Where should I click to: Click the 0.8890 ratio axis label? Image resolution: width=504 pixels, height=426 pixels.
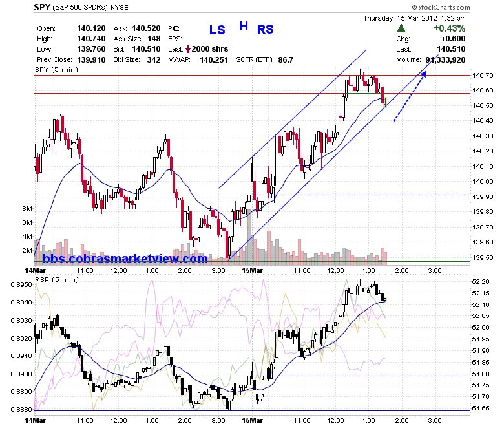(21, 392)
